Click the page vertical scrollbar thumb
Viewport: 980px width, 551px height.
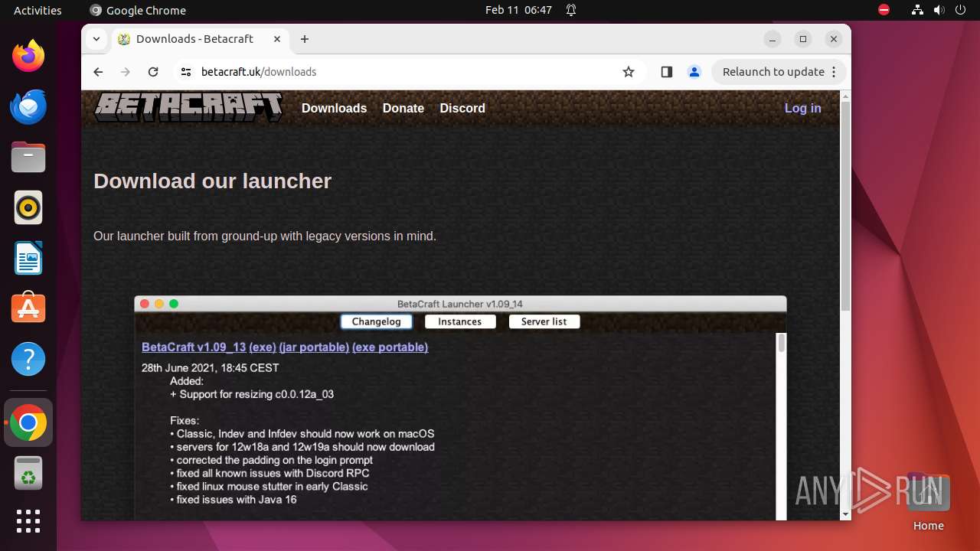click(845, 205)
